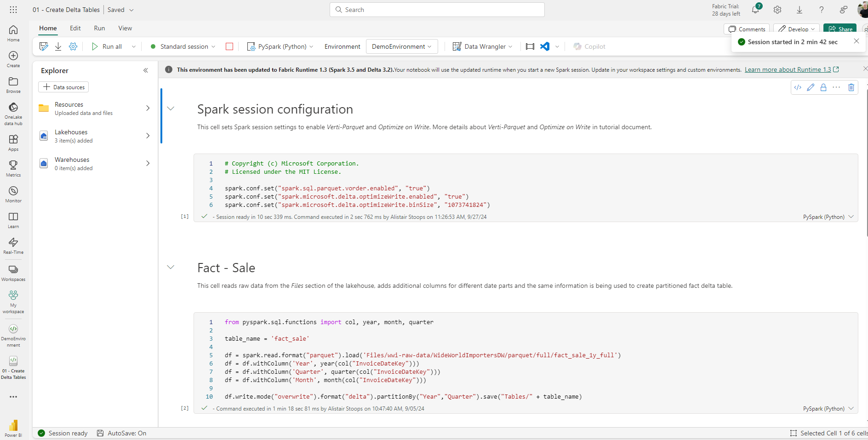This screenshot has height=440, width=868.
Task: Open the Learn more about Runtime 1.3 link
Action: pos(788,69)
